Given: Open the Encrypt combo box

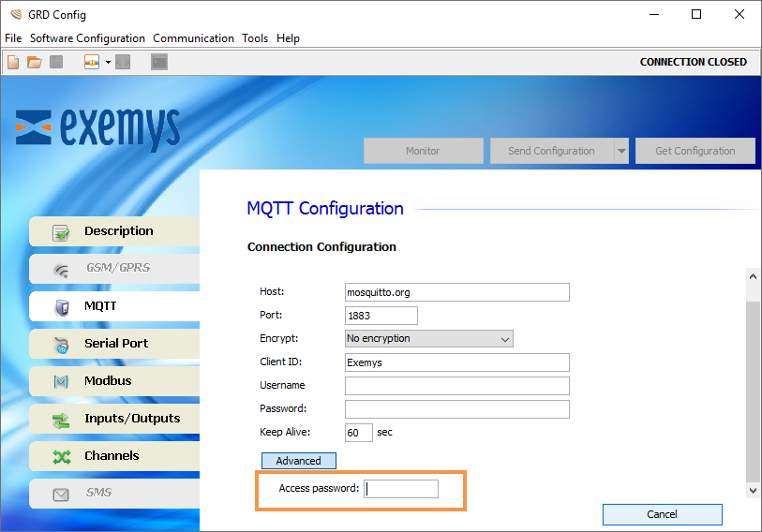Looking at the screenshot, I should (428, 339).
